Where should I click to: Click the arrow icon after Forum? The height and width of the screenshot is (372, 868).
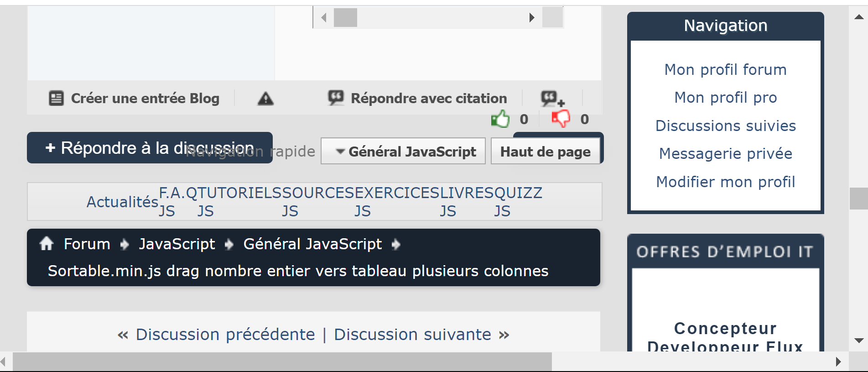(x=125, y=245)
